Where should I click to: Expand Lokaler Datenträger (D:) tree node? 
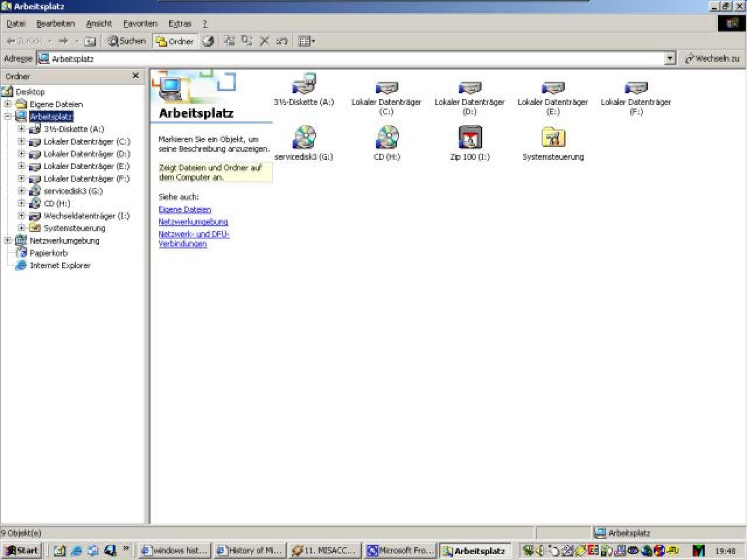tap(22, 153)
